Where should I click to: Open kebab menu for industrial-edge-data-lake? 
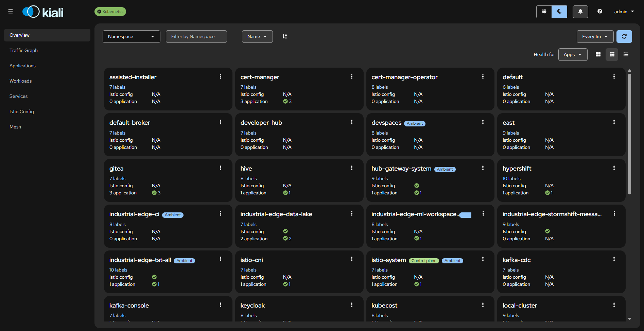point(352,213)
